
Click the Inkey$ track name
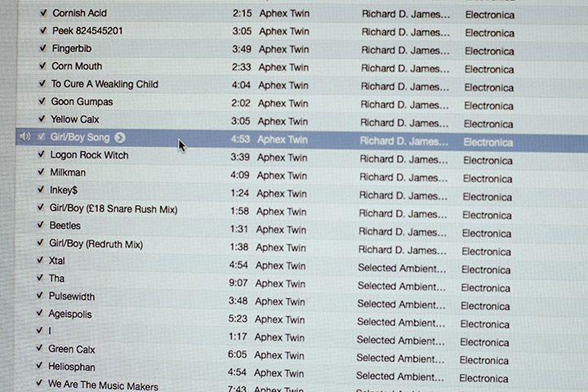(x=65, y=191)
